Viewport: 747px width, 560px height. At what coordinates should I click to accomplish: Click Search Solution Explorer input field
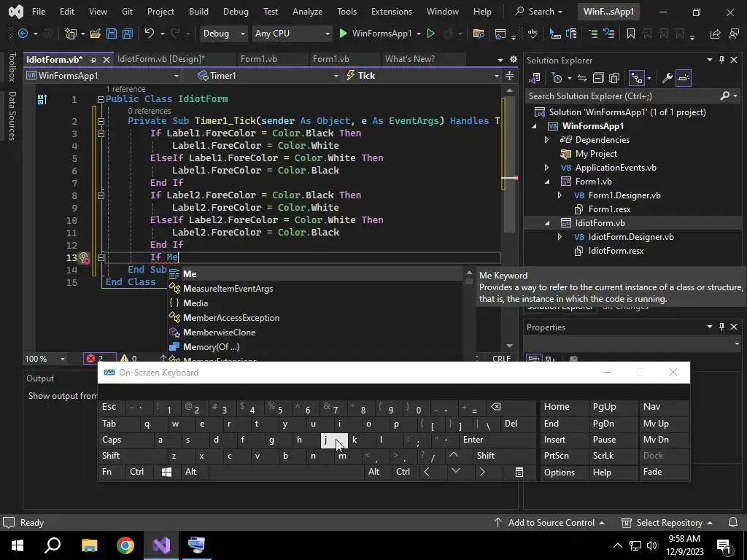pos(624,96)
